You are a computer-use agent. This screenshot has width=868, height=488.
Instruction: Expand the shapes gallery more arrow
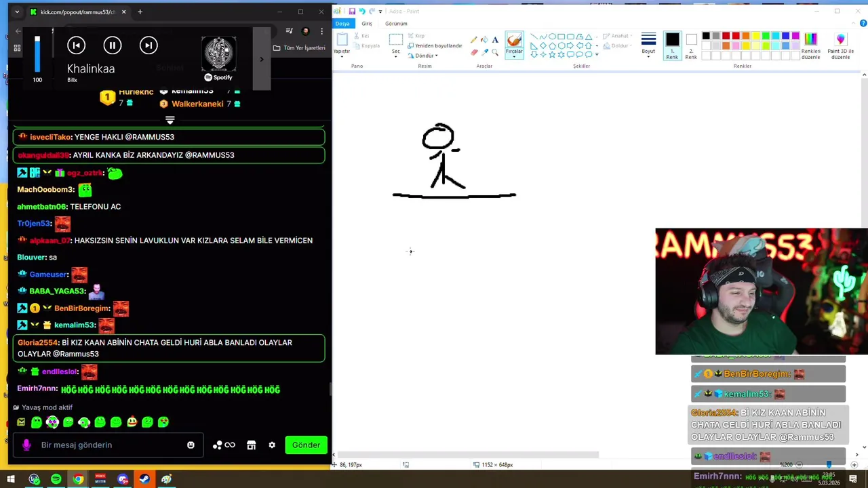point(597,54)
